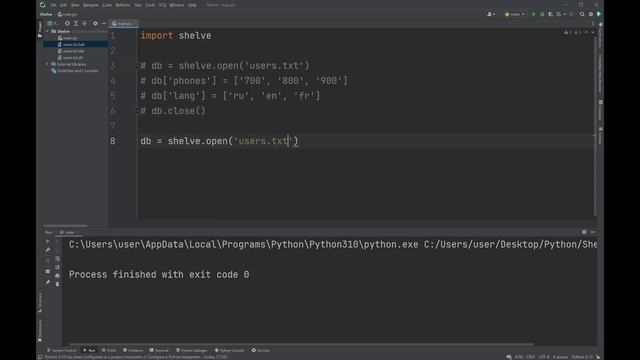
Task: Click the colorful JetBrains Toolbox icon at the toolbar end
Action: pyautogui.click(x=599, y=14)
